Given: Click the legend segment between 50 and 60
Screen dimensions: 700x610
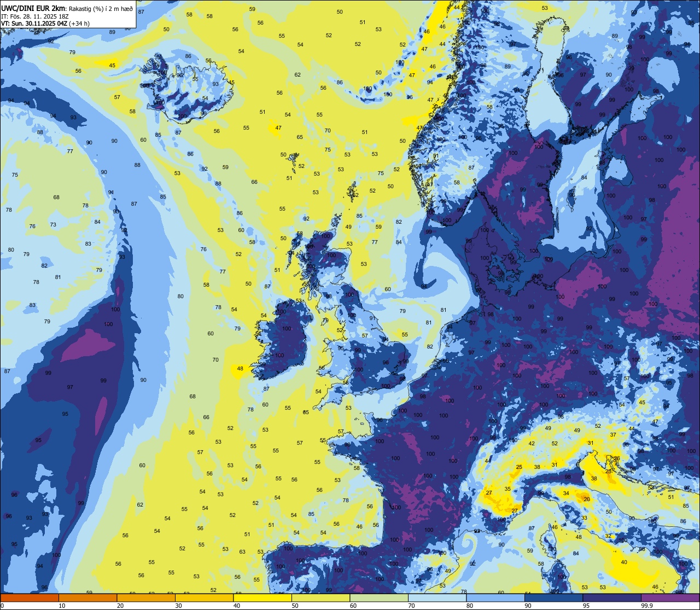Looking at the screenshot, I should (x=320, y=598).
